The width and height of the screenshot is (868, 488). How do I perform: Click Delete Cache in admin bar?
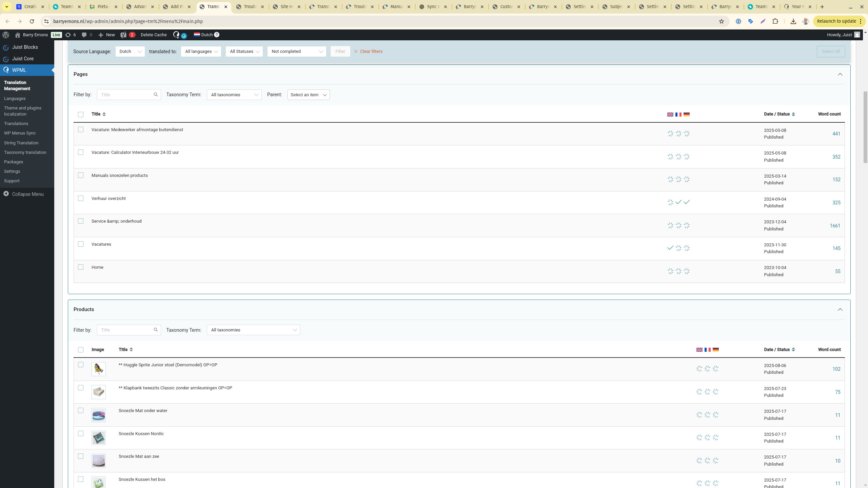tap(154, 35)
